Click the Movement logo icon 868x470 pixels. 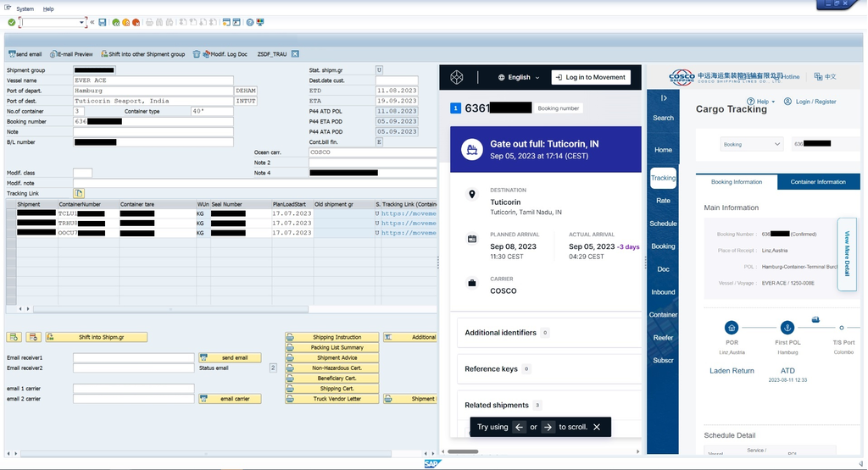click(x=457, y=77)
